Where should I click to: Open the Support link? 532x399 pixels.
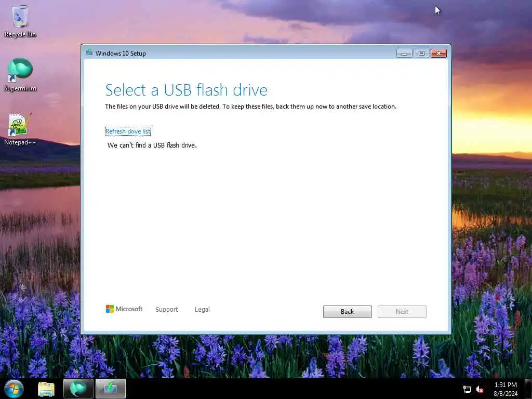click(x=167, y=310)
